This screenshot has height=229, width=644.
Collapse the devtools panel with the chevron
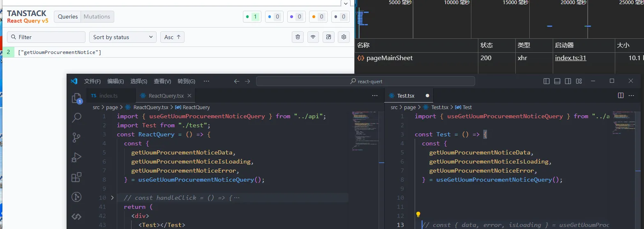click(x=346, y=3)
